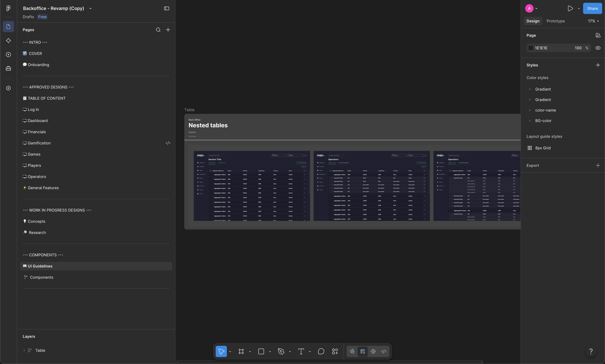Toggle page background visibility eye icon
Viewport: 605px width, 364px height.
[598, 48]
